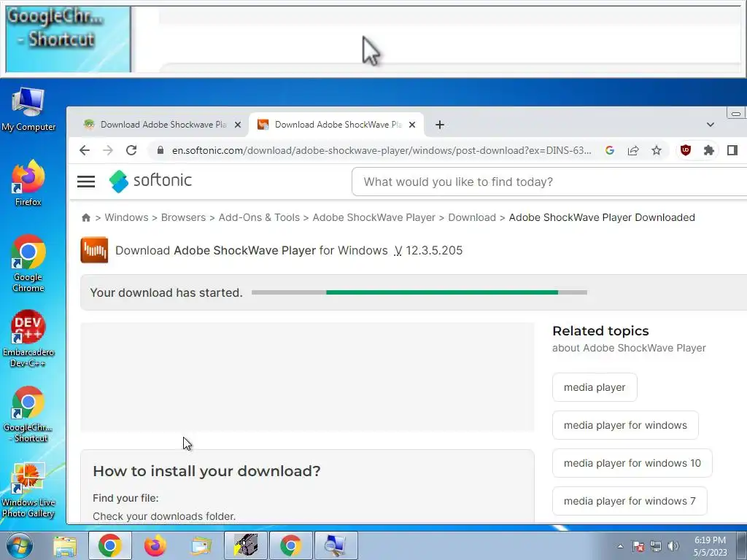Open the volume speaker tray icon
This screenshot has height=560, width=747.
point(673,546)
